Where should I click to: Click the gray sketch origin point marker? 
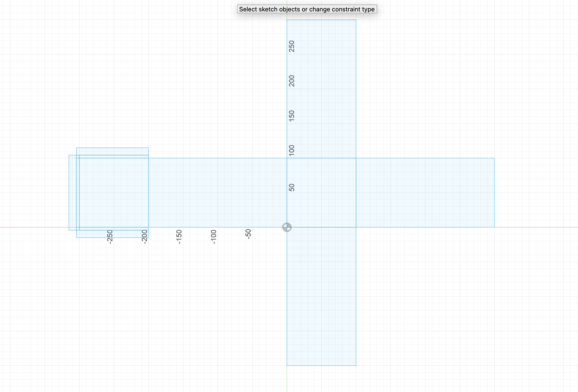287,227
